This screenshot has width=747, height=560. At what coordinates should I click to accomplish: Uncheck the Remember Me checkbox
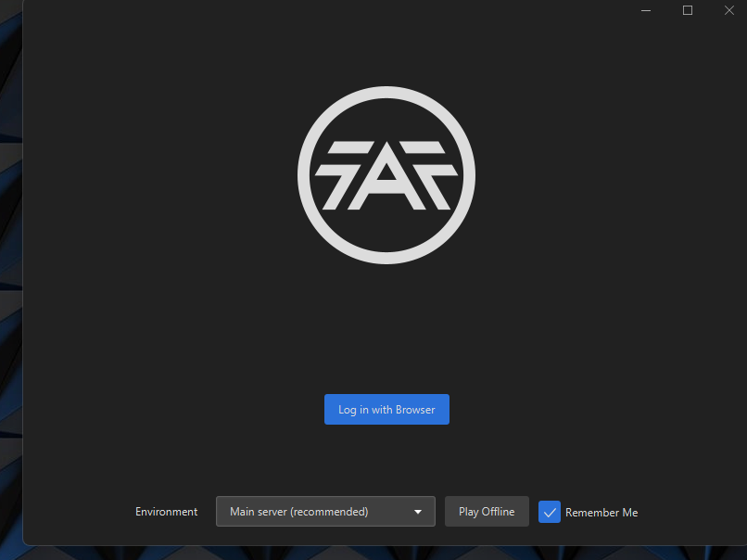tap(550, 512)
